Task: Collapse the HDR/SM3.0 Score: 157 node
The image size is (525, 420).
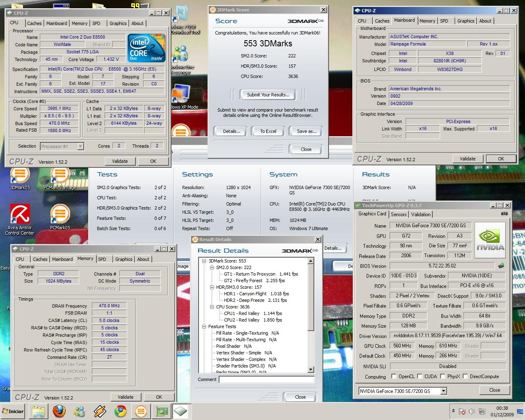Action: tap(211, 287)
